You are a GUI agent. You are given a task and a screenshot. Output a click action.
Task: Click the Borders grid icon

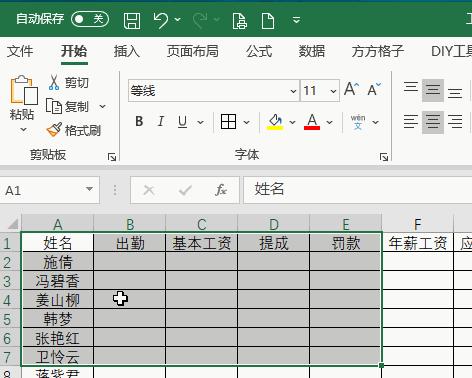pyautogui.click(x=229, y=121)
